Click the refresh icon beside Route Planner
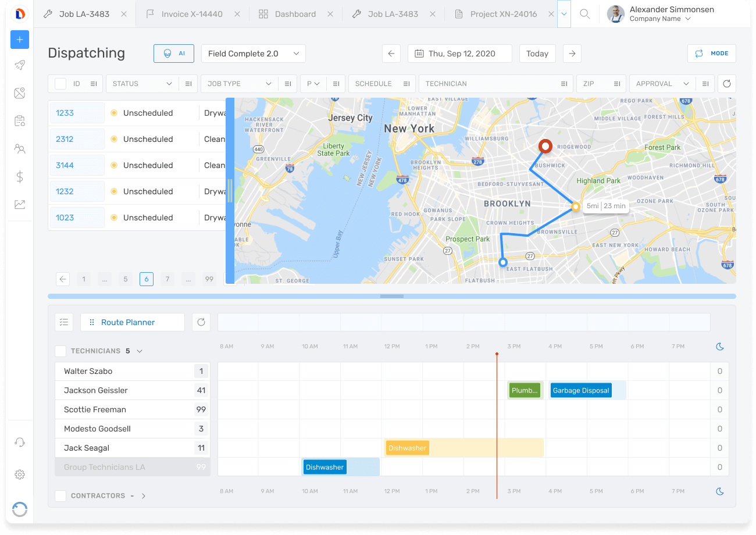The width and height of the screenshot is (756, 535). [x=201, y=322]
